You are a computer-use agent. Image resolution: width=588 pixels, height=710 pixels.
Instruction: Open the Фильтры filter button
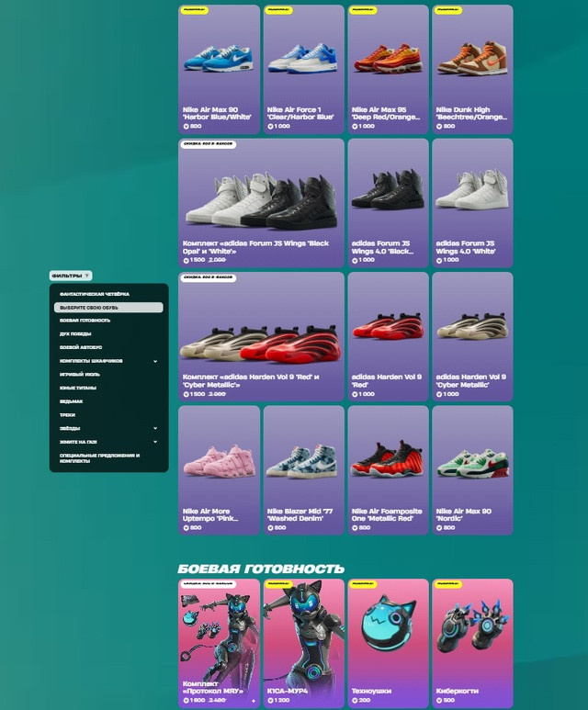71,276
